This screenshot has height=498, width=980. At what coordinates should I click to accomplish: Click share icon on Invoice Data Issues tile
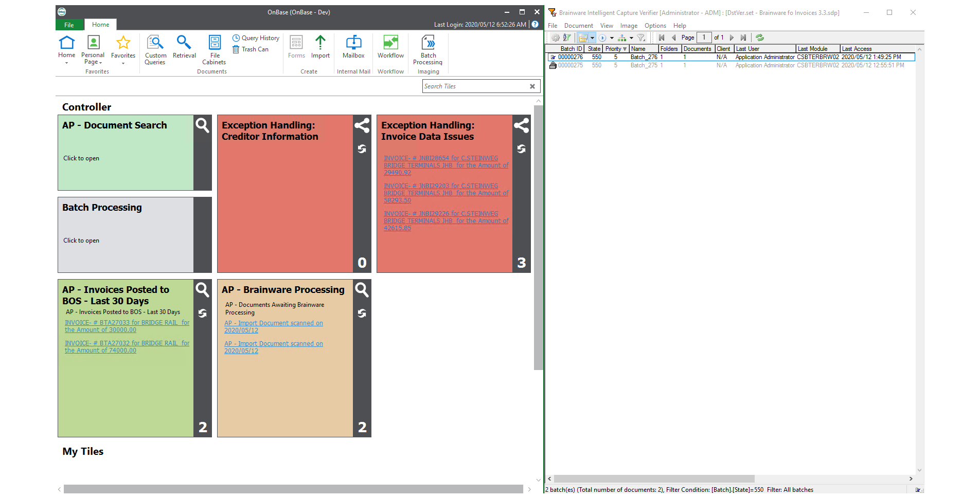pyautogui.click(x=522, y=125)
